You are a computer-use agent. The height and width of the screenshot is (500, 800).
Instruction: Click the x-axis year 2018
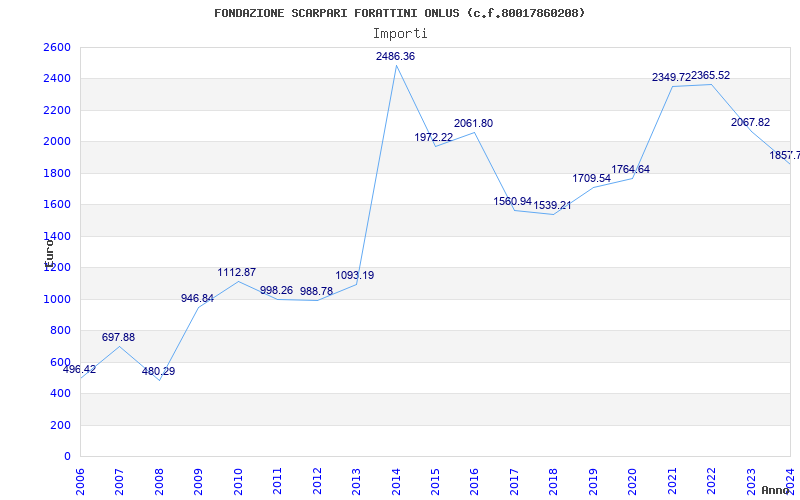pyautogui.click(x=554, y=483)
